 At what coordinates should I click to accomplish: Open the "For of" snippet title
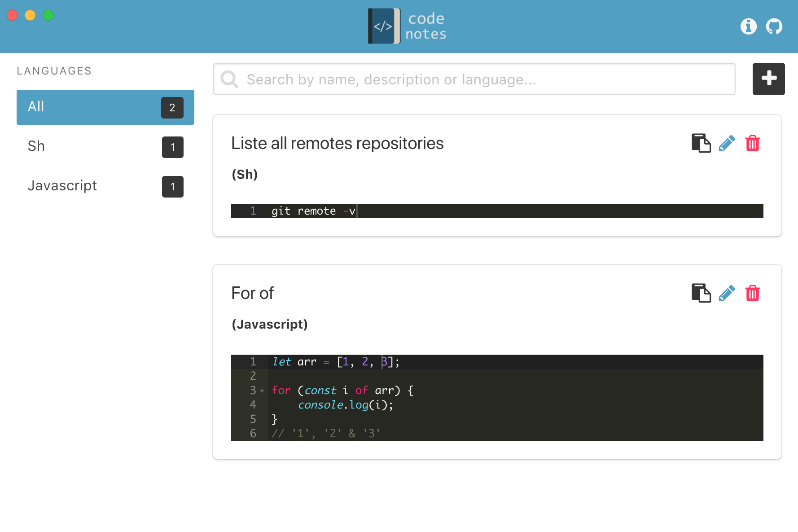click(252, 293)
